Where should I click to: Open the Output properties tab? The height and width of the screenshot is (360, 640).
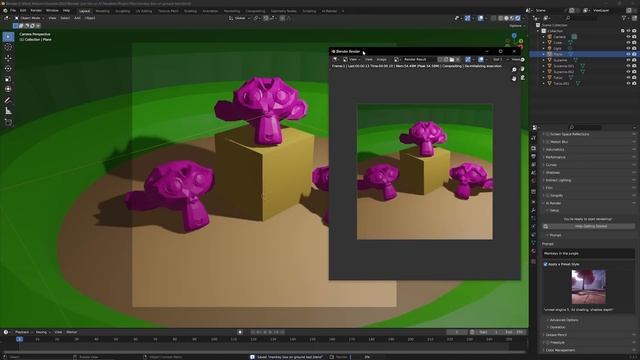(533, 156)
